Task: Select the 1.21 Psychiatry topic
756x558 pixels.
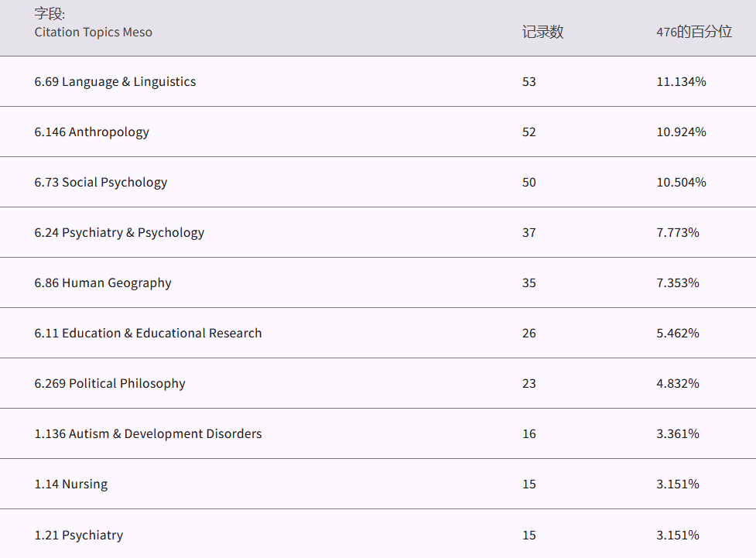Action: click(79, 536)
